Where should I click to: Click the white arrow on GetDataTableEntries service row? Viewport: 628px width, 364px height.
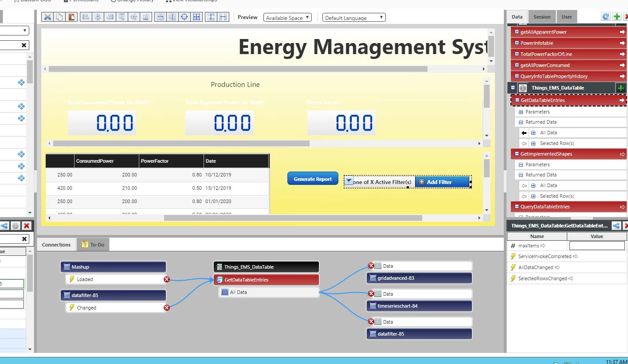tap(622, 101)
